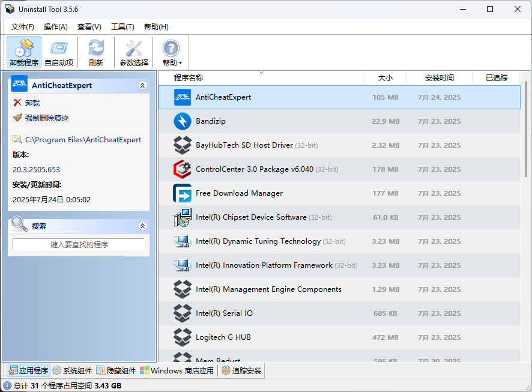Switch to the 应用程序 applications tab
Viewport: 532px width, 392px height.
[x=28, y=370]
